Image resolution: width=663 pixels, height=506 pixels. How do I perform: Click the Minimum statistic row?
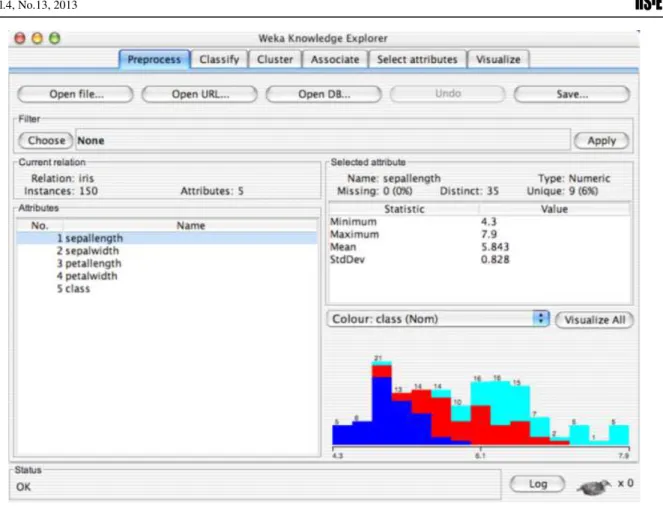click(479, 222)
